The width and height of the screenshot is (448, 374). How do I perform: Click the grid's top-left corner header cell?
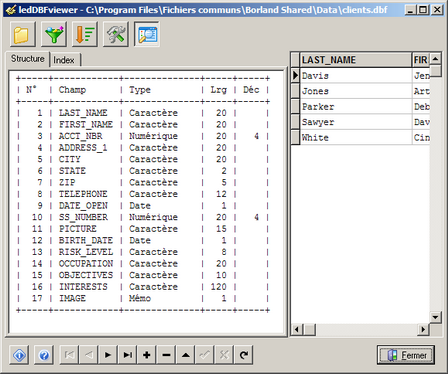pos(295,60)
